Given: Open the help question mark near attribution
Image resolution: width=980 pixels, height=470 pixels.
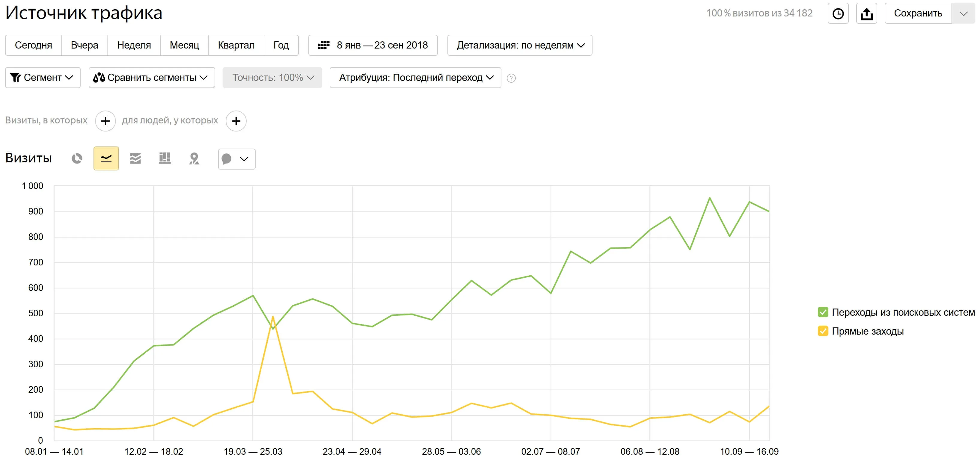Looking at the screenshot, I should coord(511,78).
